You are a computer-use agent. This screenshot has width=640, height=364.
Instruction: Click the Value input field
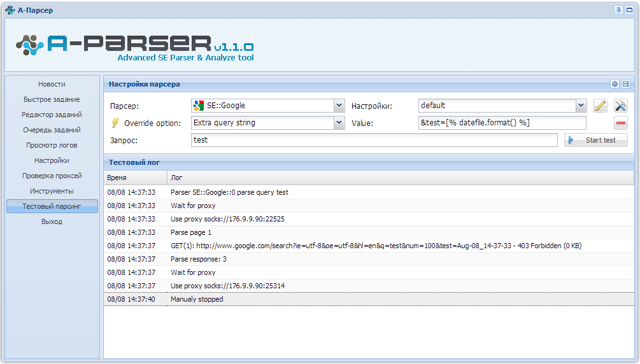[502, 123]
